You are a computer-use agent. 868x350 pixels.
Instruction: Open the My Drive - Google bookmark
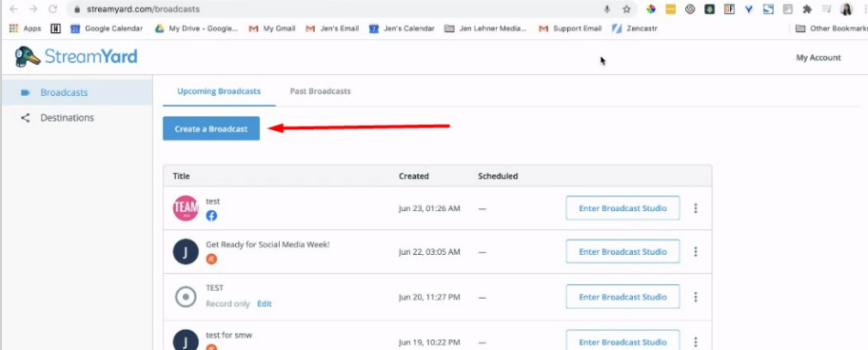(x=196, y=29)
